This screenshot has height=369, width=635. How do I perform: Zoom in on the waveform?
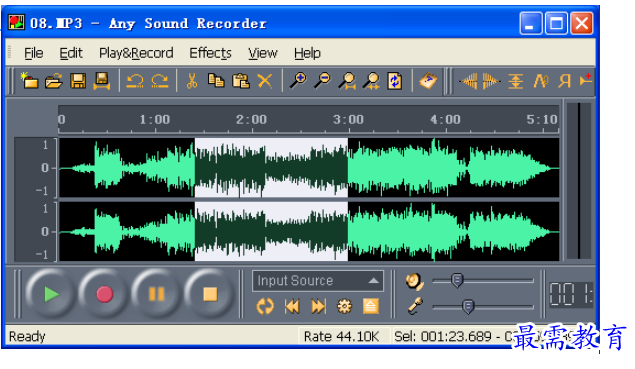coord(298,81)
